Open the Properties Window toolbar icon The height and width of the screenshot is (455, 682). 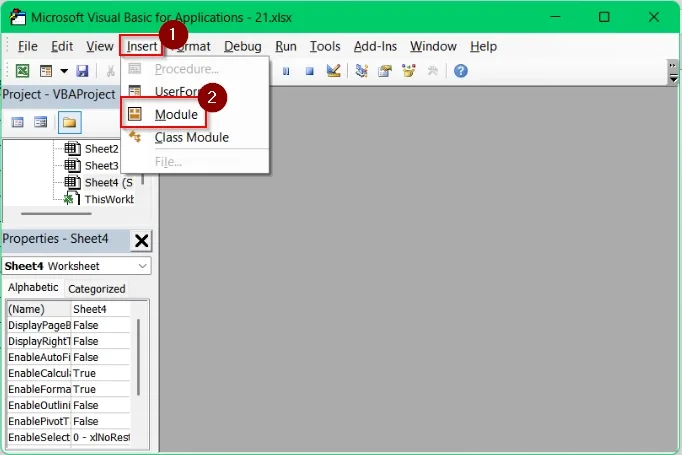[x=385, y=70]
